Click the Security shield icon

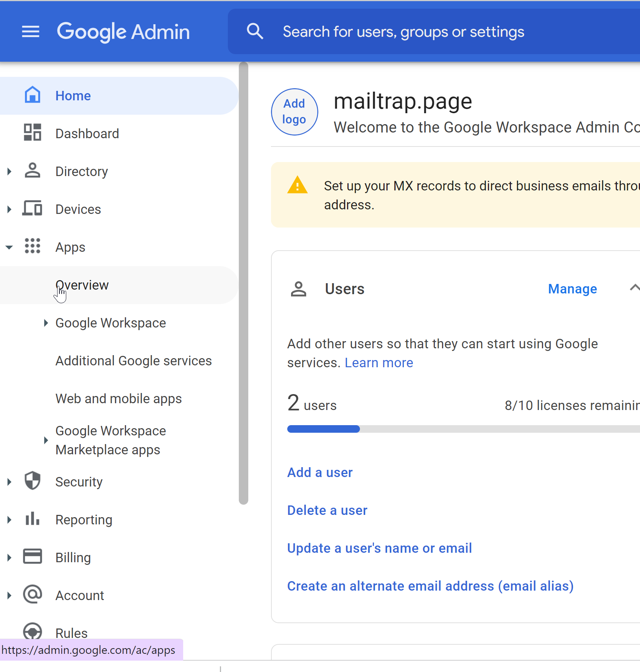pyautogui.click(x=33, y=481)
